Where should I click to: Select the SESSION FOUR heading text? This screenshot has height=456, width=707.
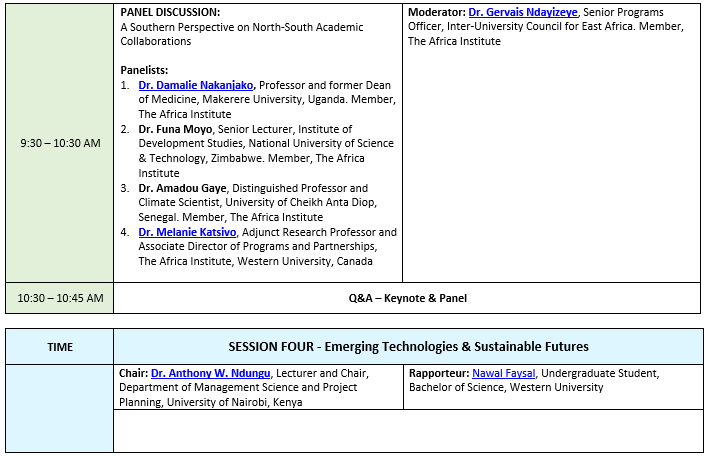coord(408,347)
